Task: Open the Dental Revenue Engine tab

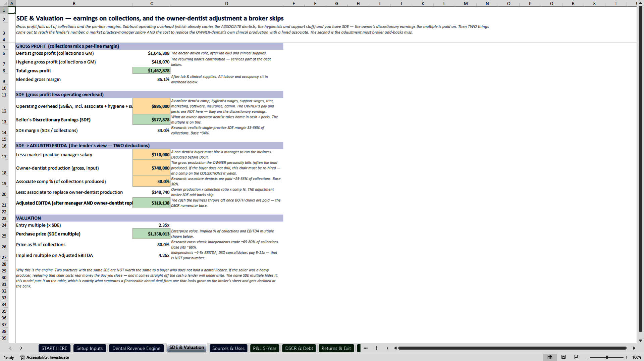Action: pyautogui.click(x=136, y=348)
